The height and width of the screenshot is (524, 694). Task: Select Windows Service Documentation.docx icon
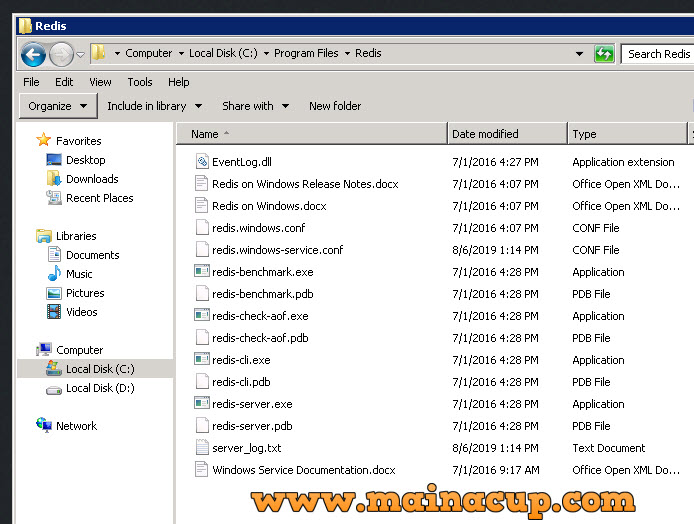201,469
